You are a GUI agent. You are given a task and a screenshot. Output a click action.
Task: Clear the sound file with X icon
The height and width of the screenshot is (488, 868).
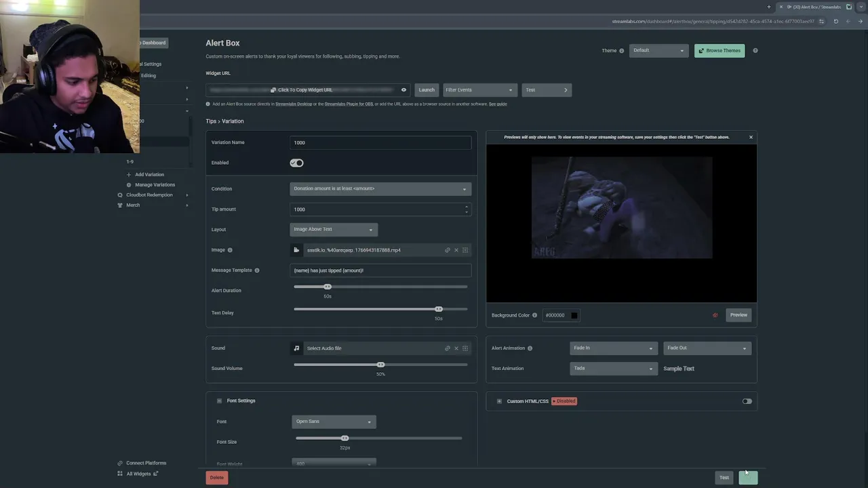point(456,348)
